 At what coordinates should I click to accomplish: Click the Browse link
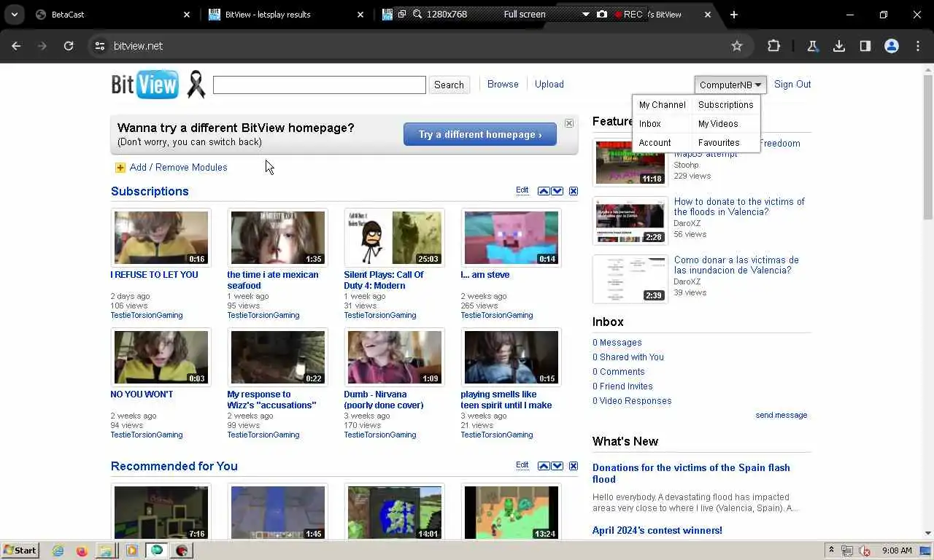[x=503, y=85]
